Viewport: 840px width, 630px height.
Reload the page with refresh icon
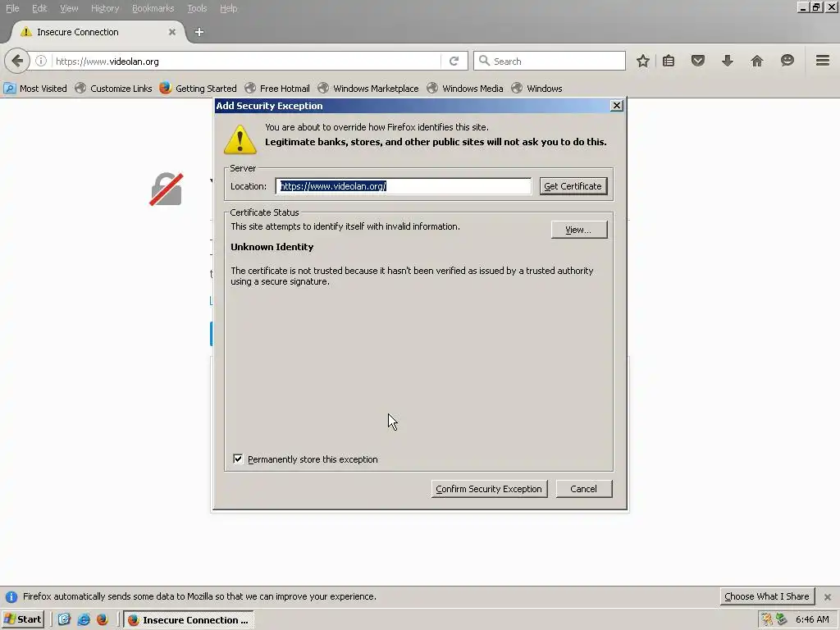point(454,61)
